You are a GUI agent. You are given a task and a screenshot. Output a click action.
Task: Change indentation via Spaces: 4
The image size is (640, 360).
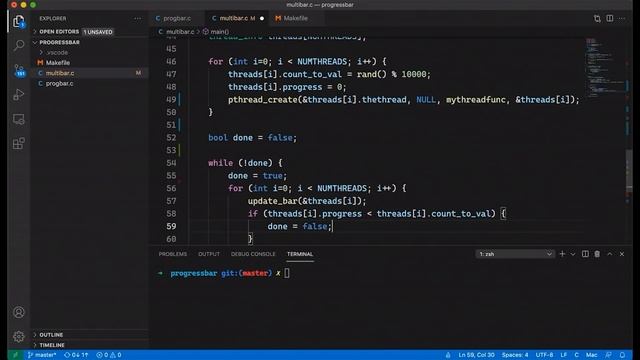pyautogui.click(x=515, y=355)
